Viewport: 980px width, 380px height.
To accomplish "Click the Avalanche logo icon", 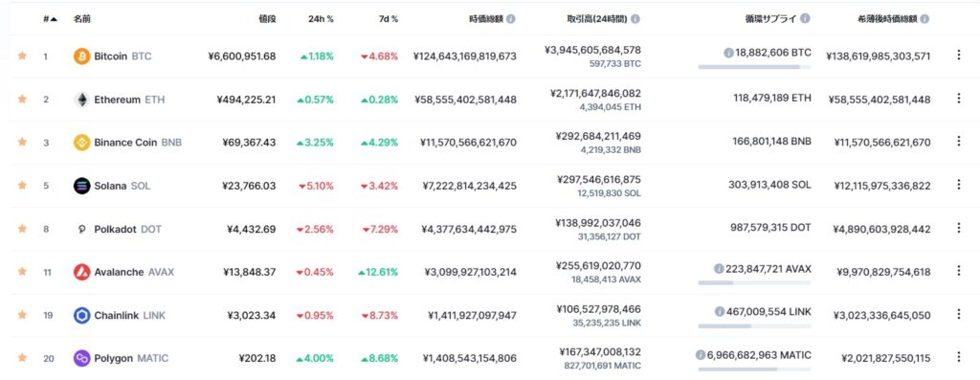I will click(82, 272).
